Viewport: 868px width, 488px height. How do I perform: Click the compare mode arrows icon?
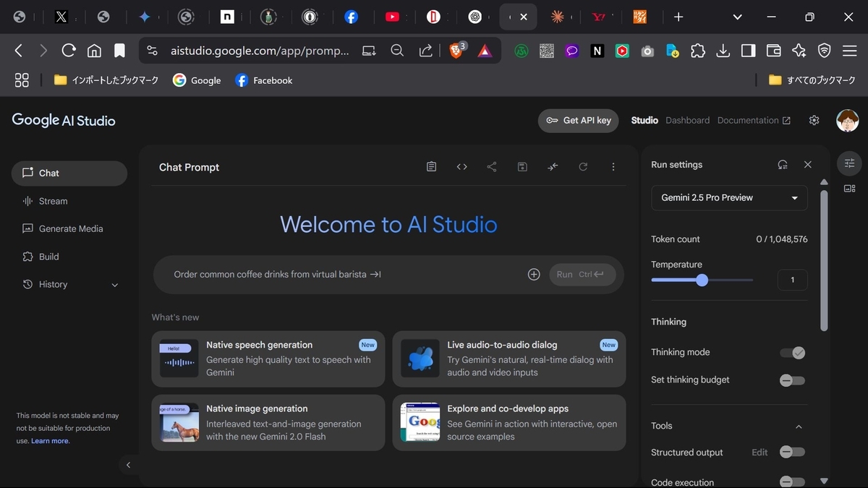pyautogui.click(x=553, y=167)
